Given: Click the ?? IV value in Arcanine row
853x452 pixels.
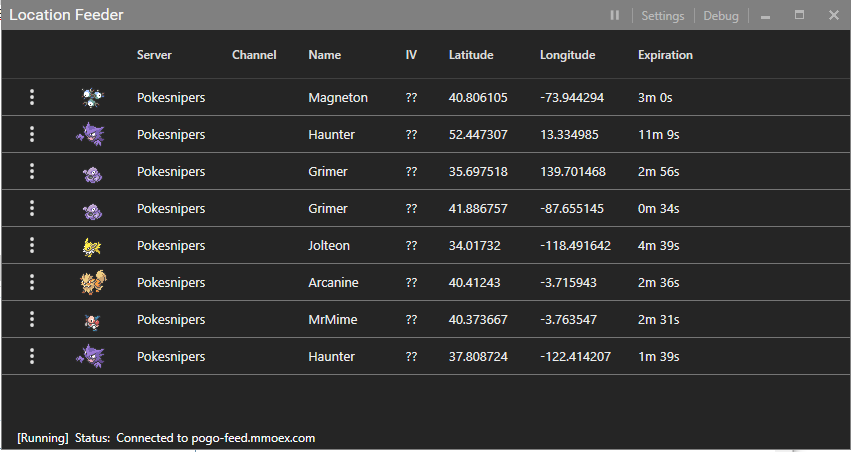Looking at the screenshot, I should pyautogui.click(x=411, y=283).
